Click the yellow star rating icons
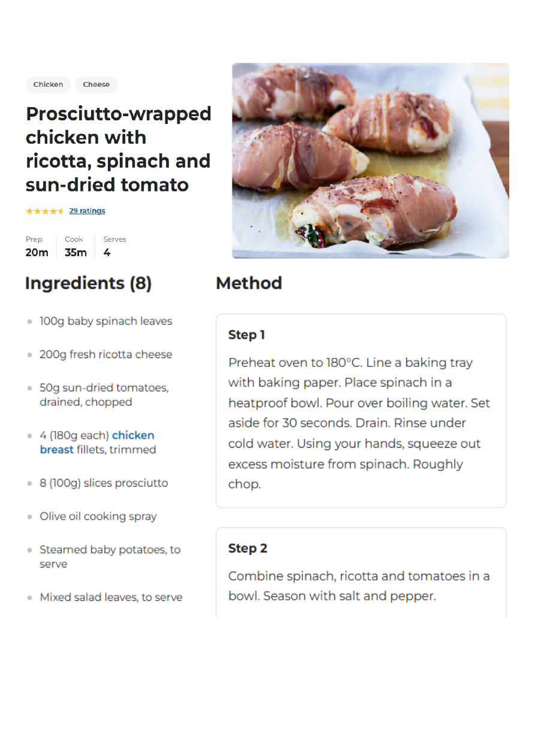 45,211
